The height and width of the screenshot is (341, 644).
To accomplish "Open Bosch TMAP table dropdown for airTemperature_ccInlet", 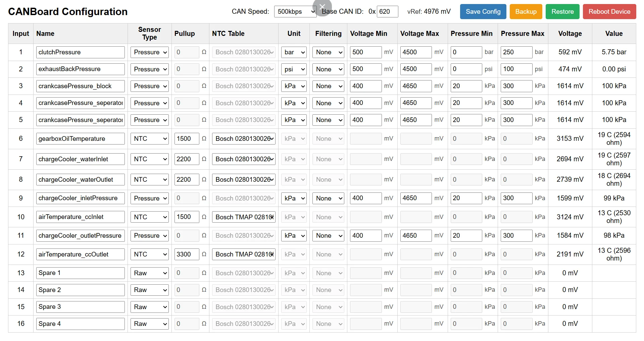I will (244, 217).
